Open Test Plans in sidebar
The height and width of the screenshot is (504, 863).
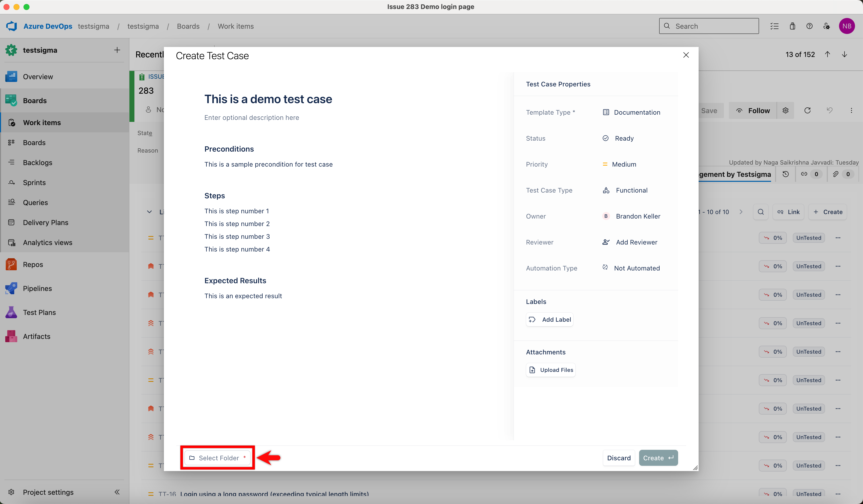tap(39, 312)
